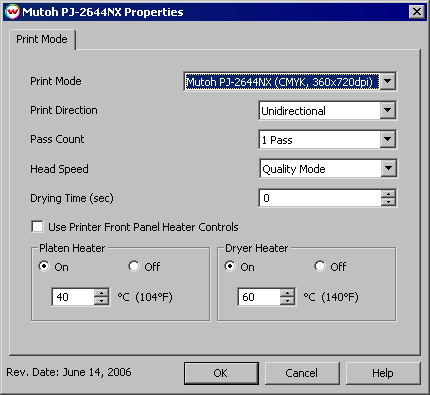Open the Print Mode dropdown arrow

tap(388, 81)
